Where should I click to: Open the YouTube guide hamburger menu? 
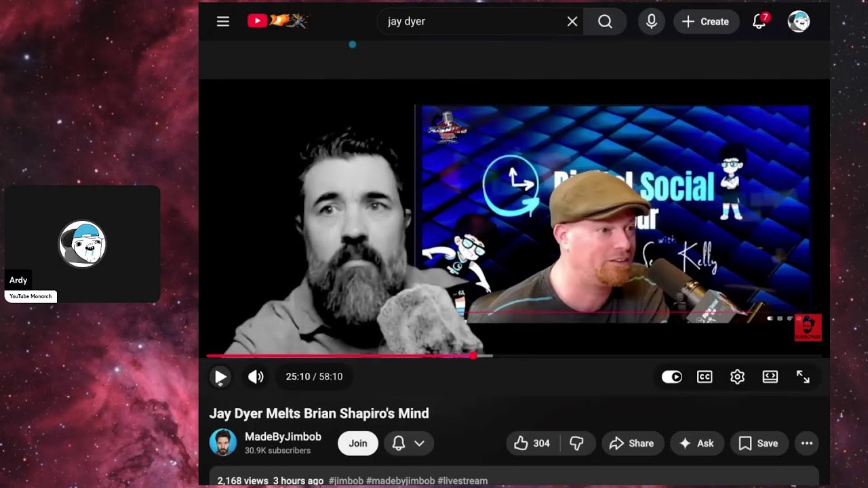click(223, 22)
